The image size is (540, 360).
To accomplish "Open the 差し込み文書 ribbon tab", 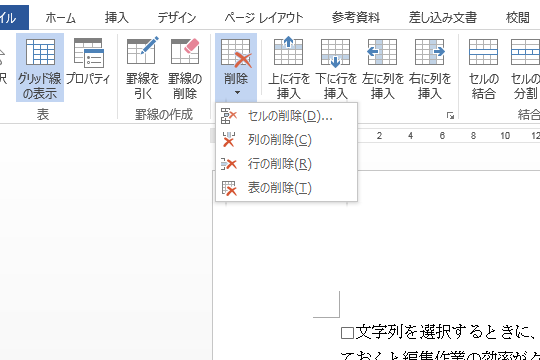I will (443, 17).
